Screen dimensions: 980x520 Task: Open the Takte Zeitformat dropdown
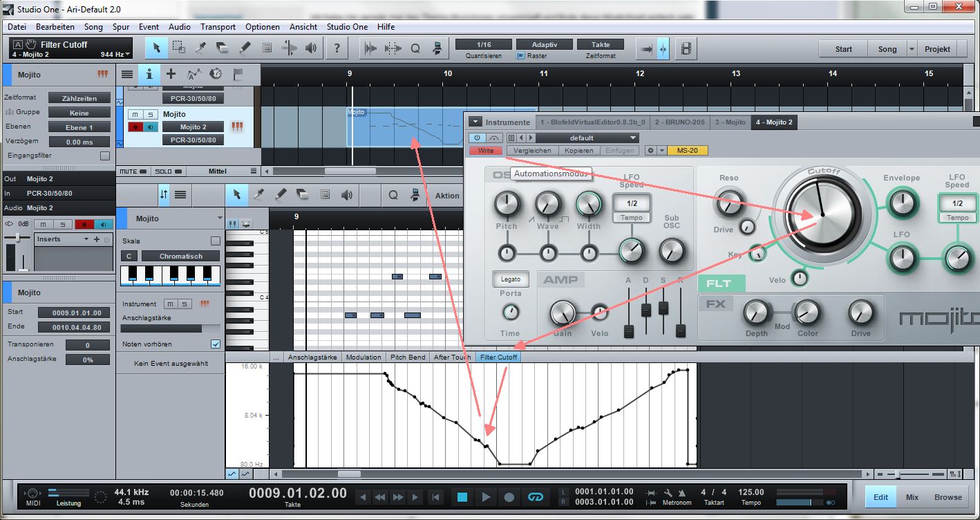coord(601,44)
